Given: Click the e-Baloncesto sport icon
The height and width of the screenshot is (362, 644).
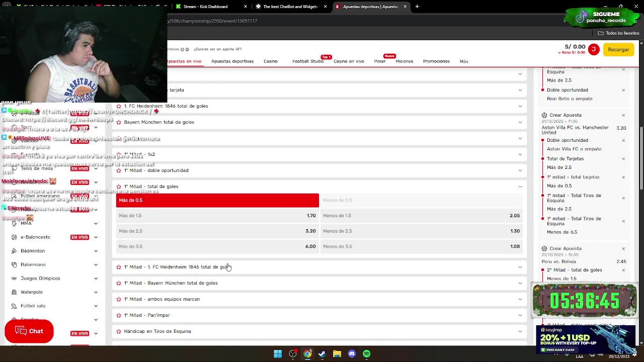Looking at the screenshot, I should pyautogui.click(x=14, y=237).
